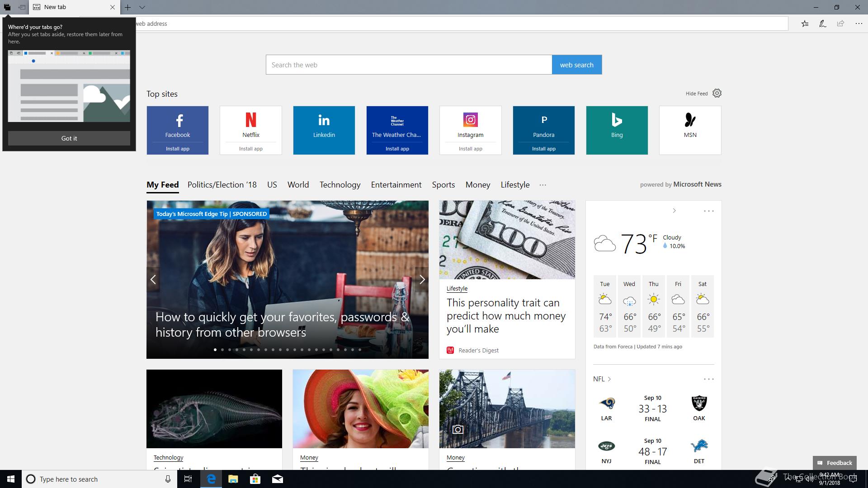Viewport: 868px width, 488px height.
Task: Expand more feed categories ellipsis
Action: pos(543,185)
